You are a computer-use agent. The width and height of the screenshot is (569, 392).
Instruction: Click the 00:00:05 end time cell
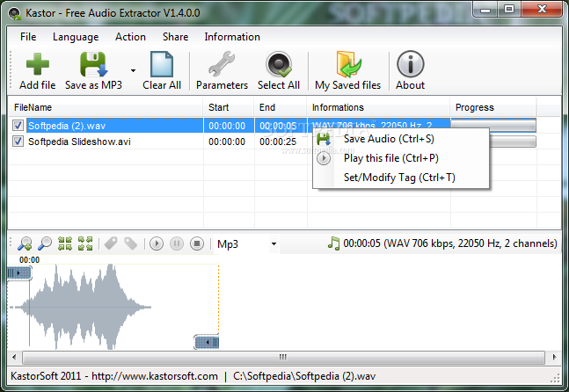click(278, 126)
